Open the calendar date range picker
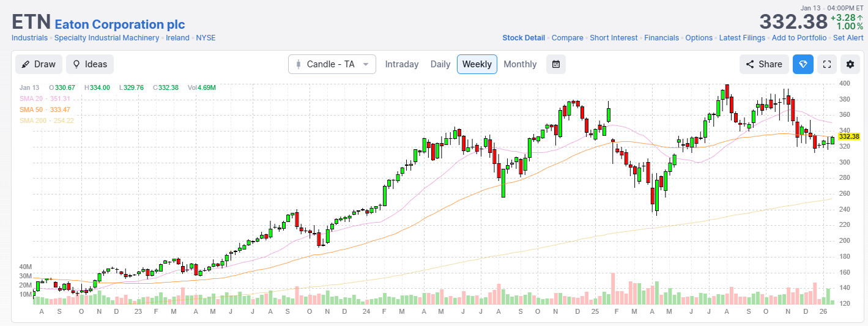Screen dimensions: 868x326 (x=555, y=64)
